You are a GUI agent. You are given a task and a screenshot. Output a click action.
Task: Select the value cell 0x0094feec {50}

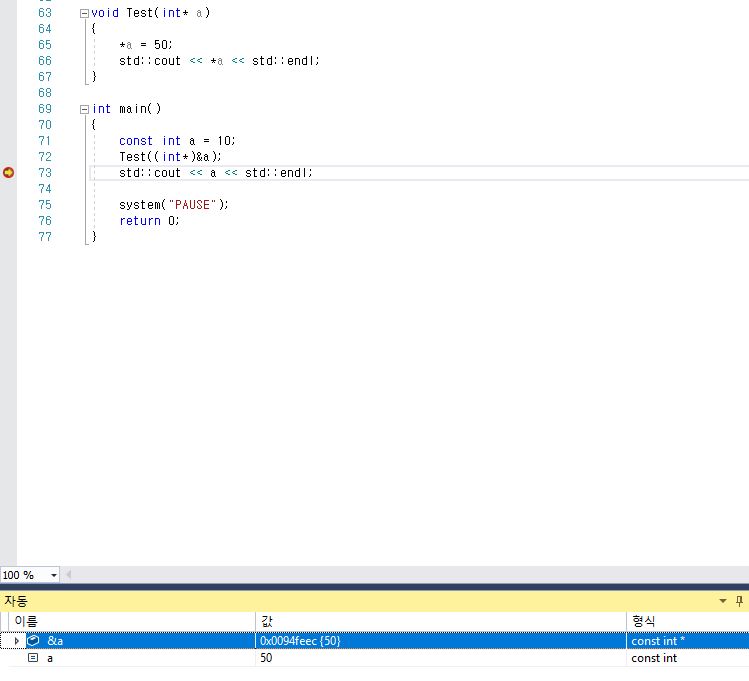click(440, 640)
